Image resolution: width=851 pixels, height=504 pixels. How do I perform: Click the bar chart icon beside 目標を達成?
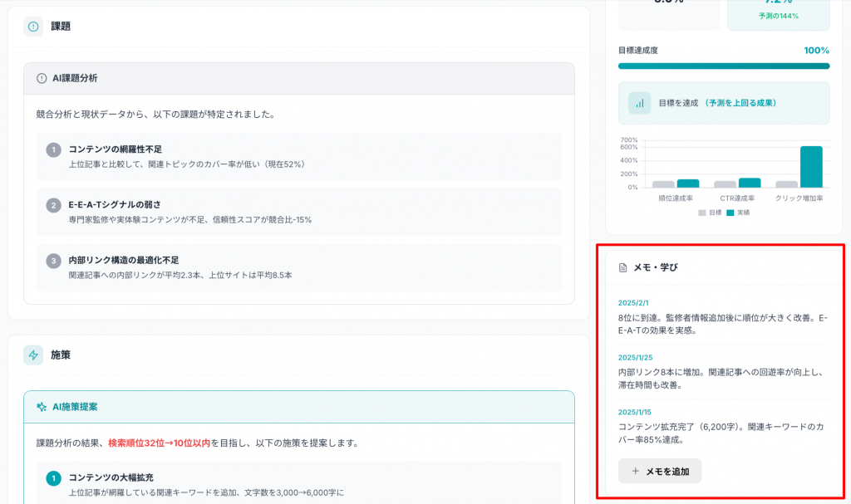tap(639, 104)
